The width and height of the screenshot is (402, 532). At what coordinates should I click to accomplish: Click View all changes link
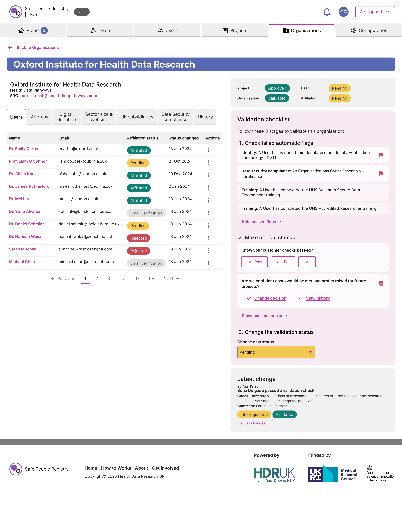(x=251, y=423)
